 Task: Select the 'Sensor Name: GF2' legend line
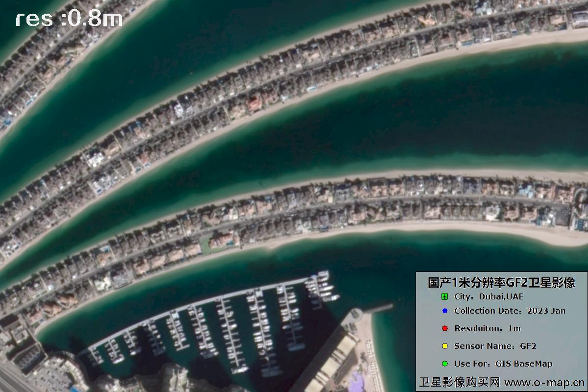pyautogui.click(x=495, y=346)
